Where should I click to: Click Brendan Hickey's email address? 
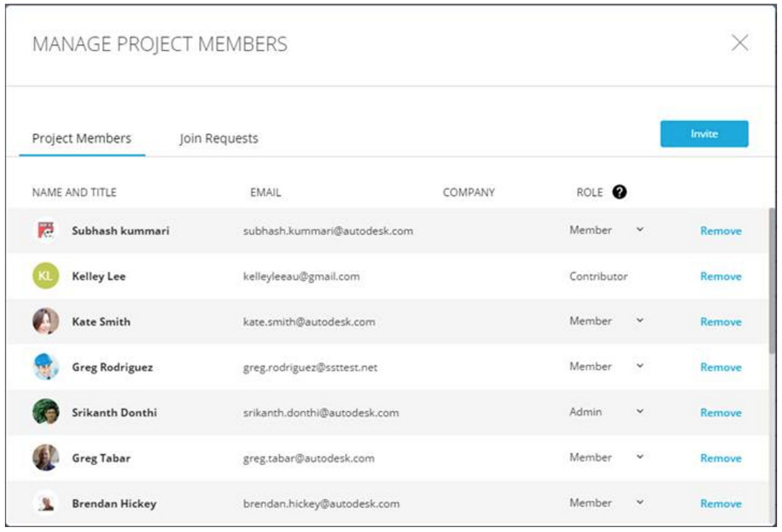[321, 504]
